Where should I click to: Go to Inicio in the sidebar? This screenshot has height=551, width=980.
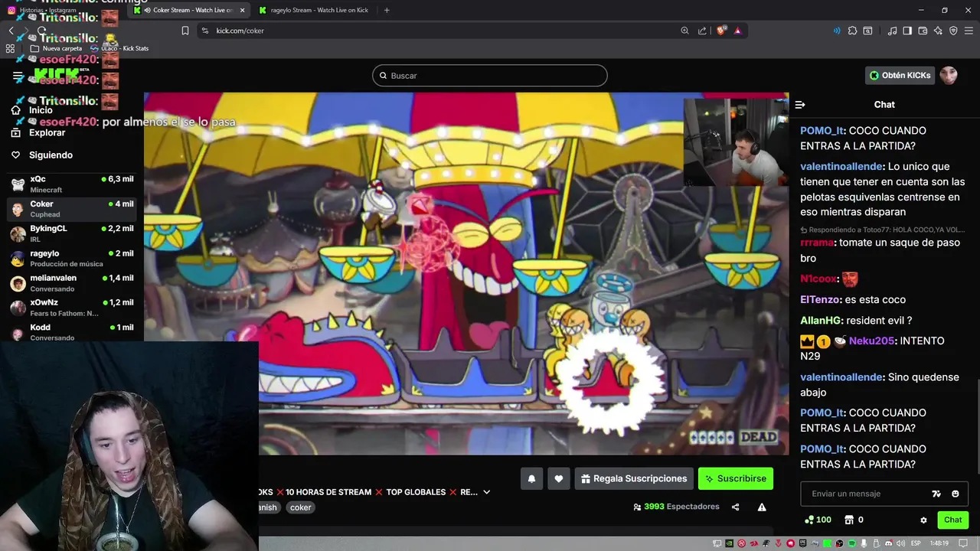point(32,110)
